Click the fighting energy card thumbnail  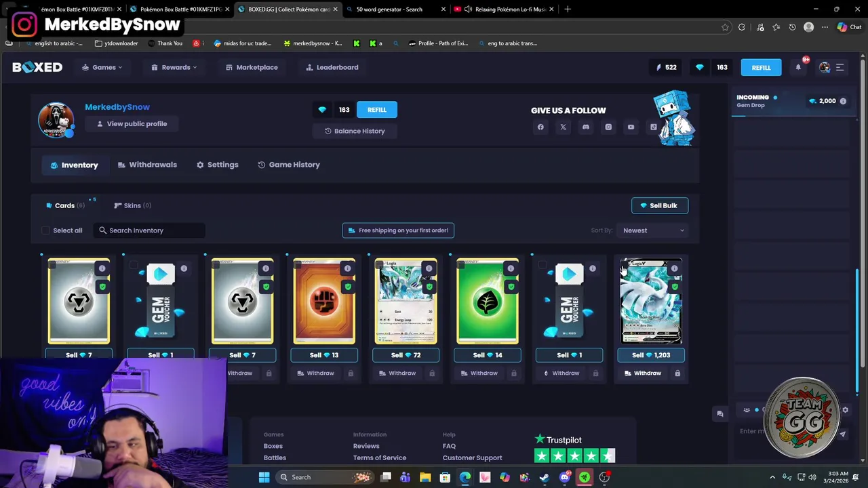coord(324,301)
